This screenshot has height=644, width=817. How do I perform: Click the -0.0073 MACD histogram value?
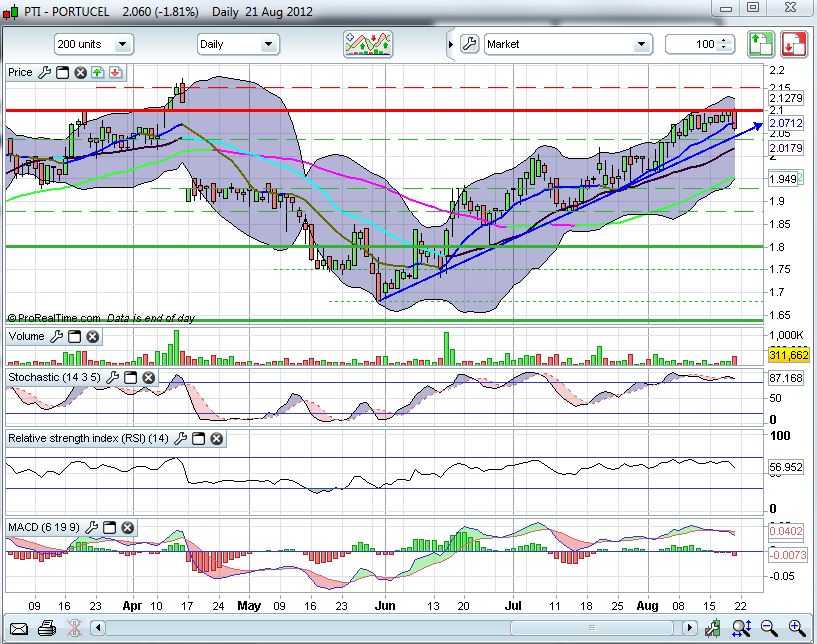788,555
